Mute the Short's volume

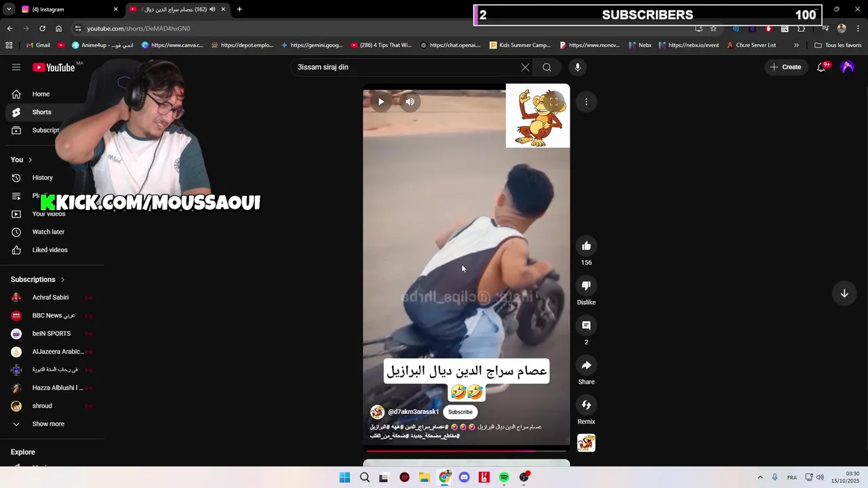point(410,102)
